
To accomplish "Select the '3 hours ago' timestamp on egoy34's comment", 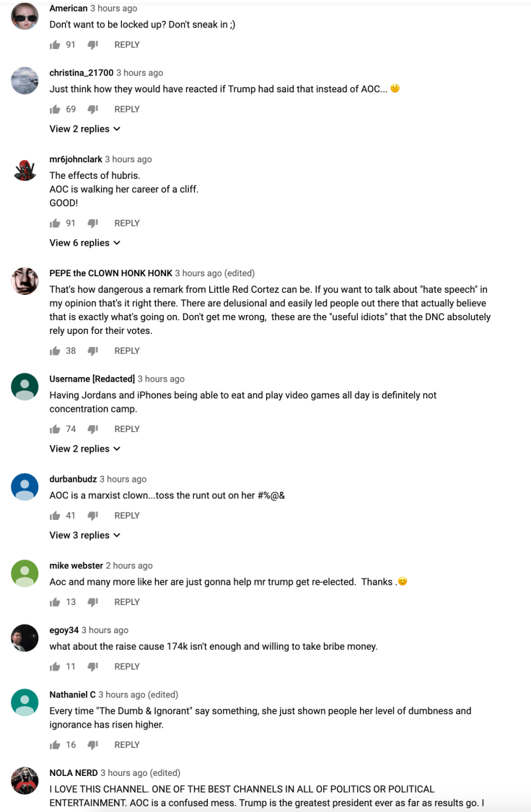I will (x=105, y=630).
